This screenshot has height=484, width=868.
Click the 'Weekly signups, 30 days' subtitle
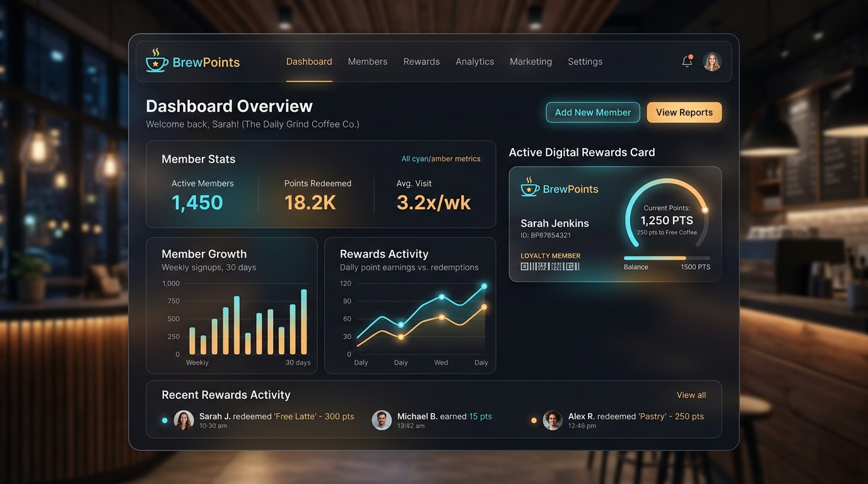209,267
